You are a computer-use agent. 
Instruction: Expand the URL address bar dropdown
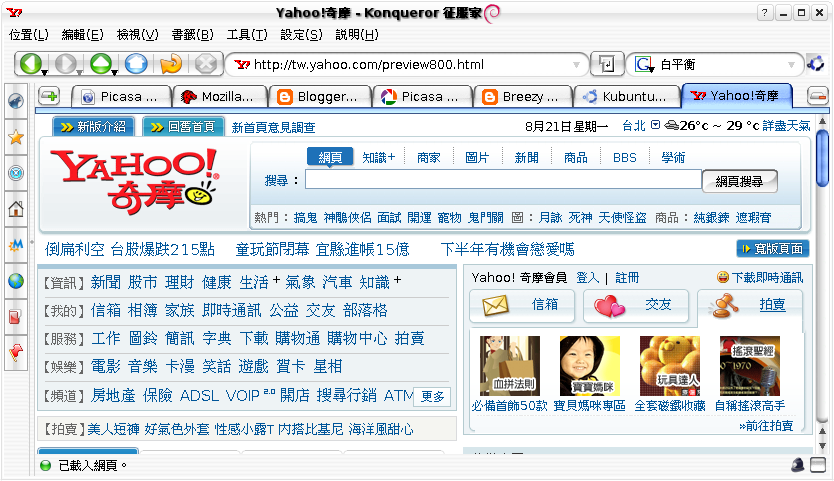tap(576, 65)
